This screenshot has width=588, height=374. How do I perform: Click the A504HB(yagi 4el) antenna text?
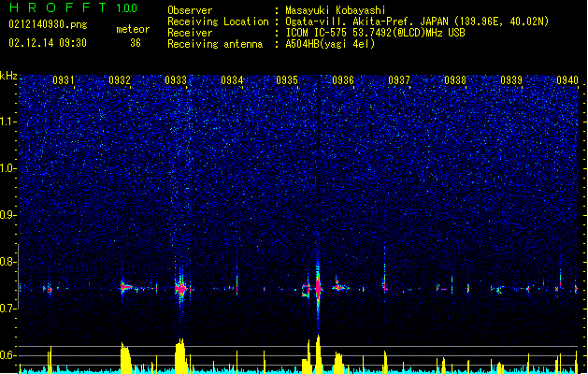(330, 44)
